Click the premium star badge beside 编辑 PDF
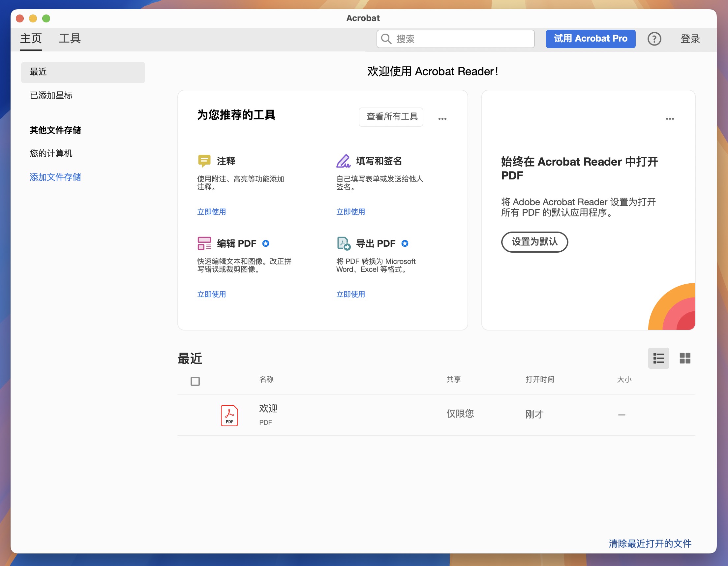This screenshot has width=728, height=566. (x=266, y=243)
